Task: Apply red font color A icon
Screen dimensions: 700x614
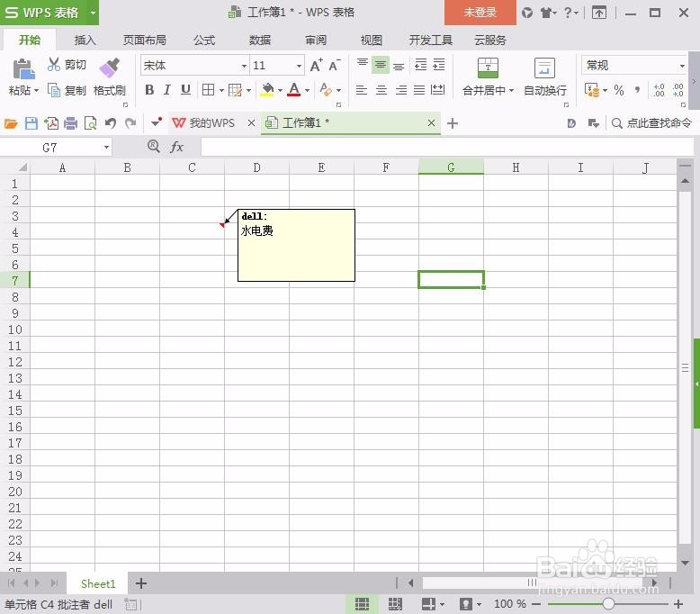Action: pyautogui.click(x=293, y=90)
